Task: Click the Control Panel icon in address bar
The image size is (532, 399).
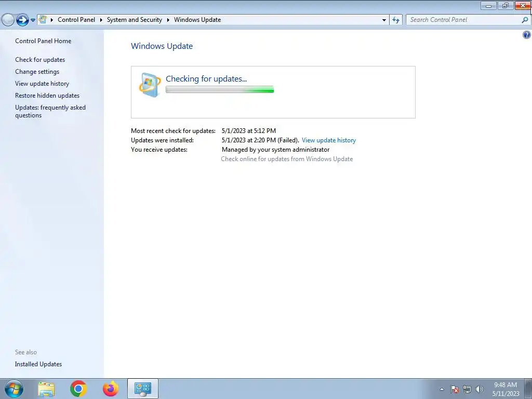Action: tap(43, 19)
